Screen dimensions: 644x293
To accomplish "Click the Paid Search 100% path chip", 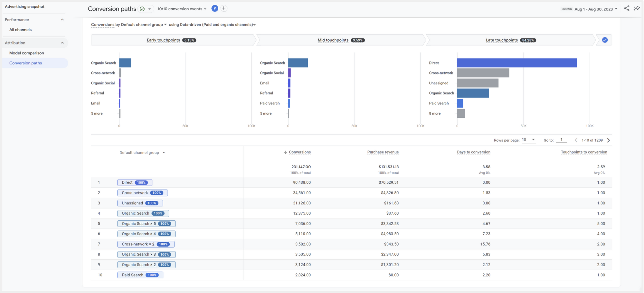I will coord(140,275).
